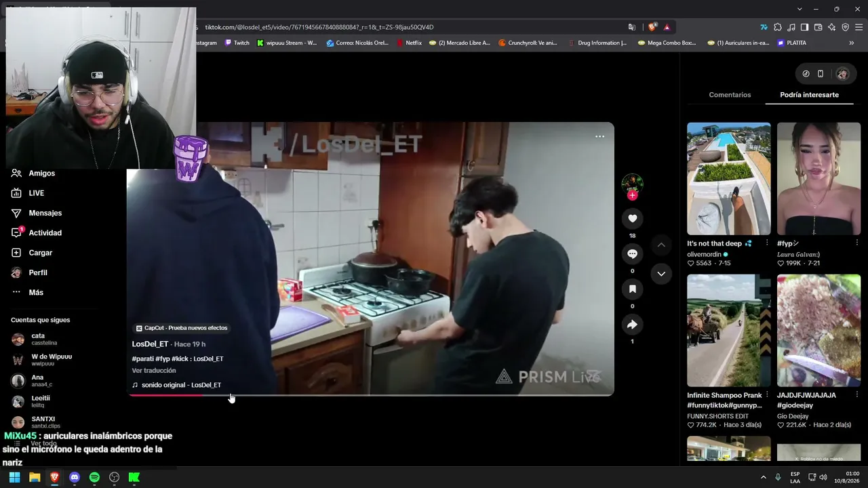
Task: Open the volume control in the system tray
Action: (823, 477)
